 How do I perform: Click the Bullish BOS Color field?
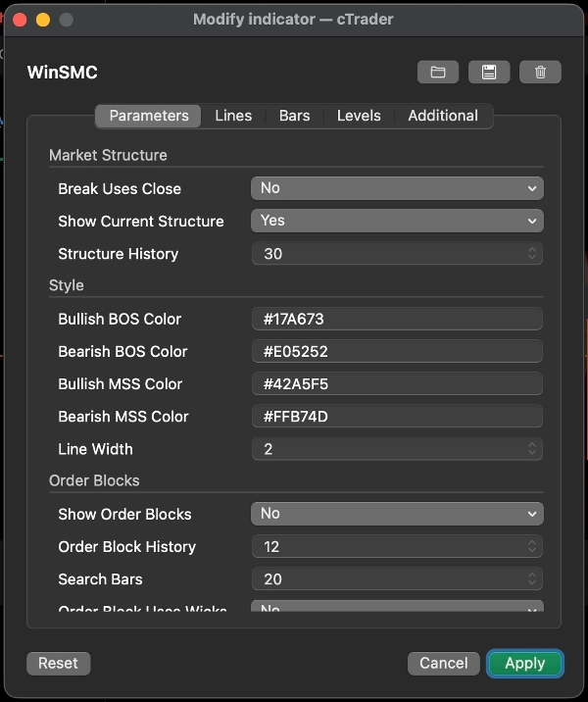coord(397,319)
